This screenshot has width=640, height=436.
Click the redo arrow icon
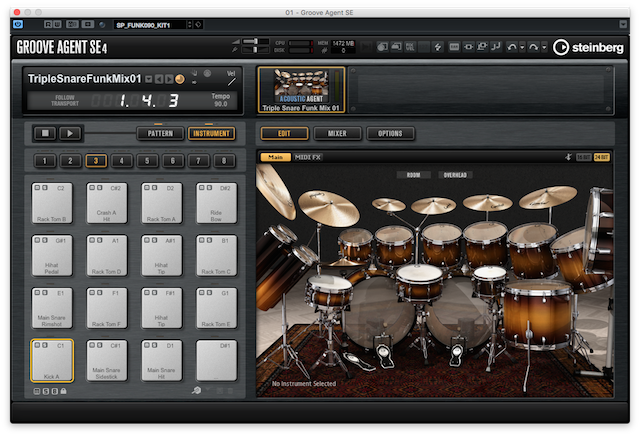point(533,47)
